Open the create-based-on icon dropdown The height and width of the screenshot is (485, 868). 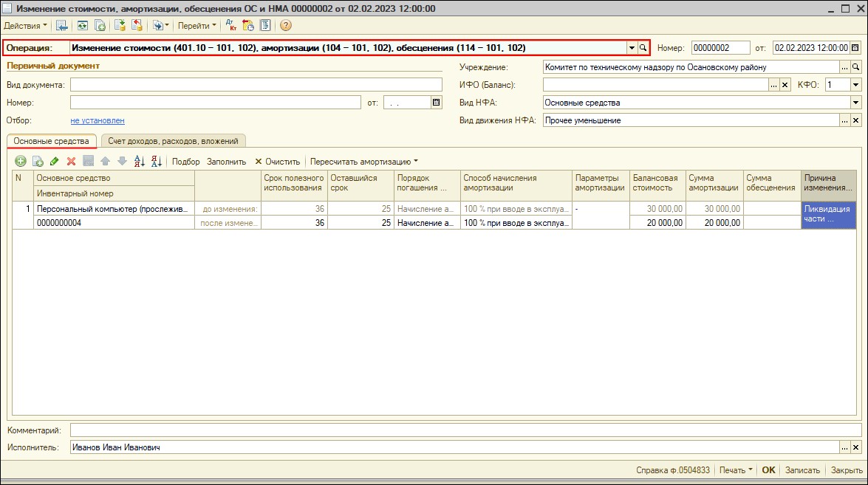pyautogui.click(x=160, y=25)
